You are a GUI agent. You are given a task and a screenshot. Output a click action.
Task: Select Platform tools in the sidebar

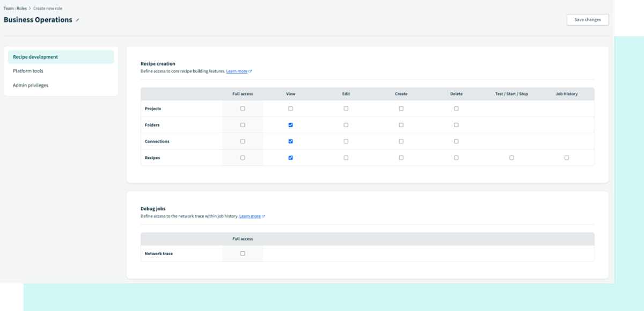pyautogui.click(x=28, y=70)
